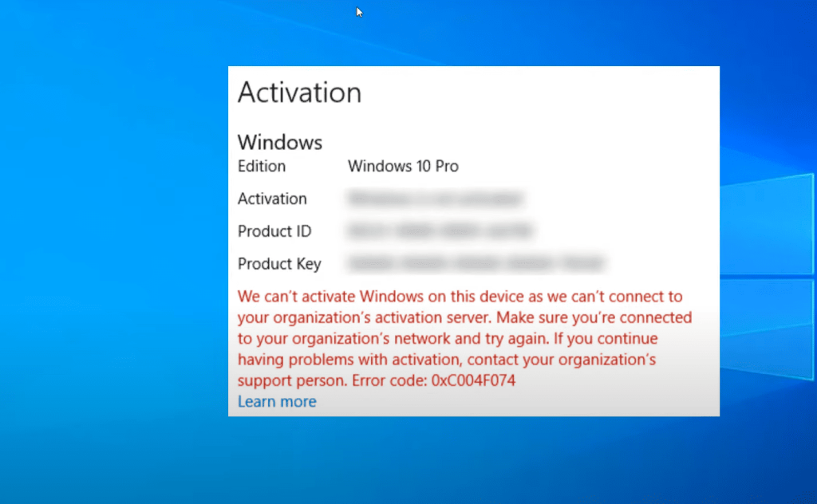Viewport: 817px width, 504px height.
Task: Select the Product ID label
Action: [x=274, y=231]
